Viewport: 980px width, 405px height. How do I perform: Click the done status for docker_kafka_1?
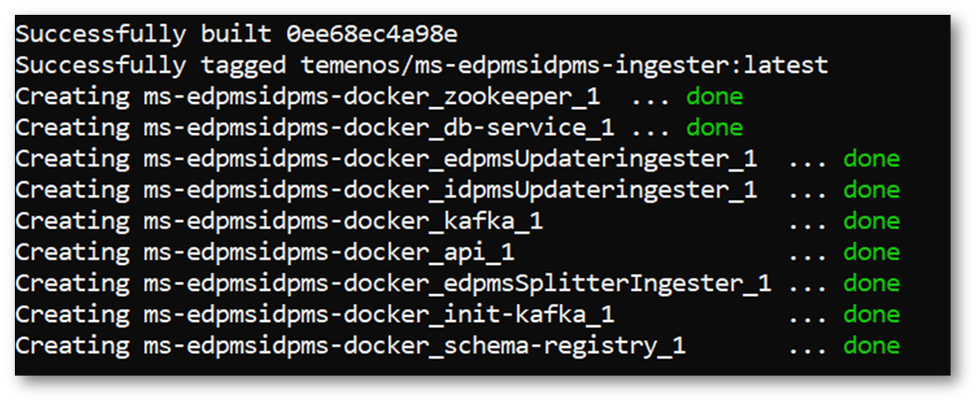coord(871,221)
